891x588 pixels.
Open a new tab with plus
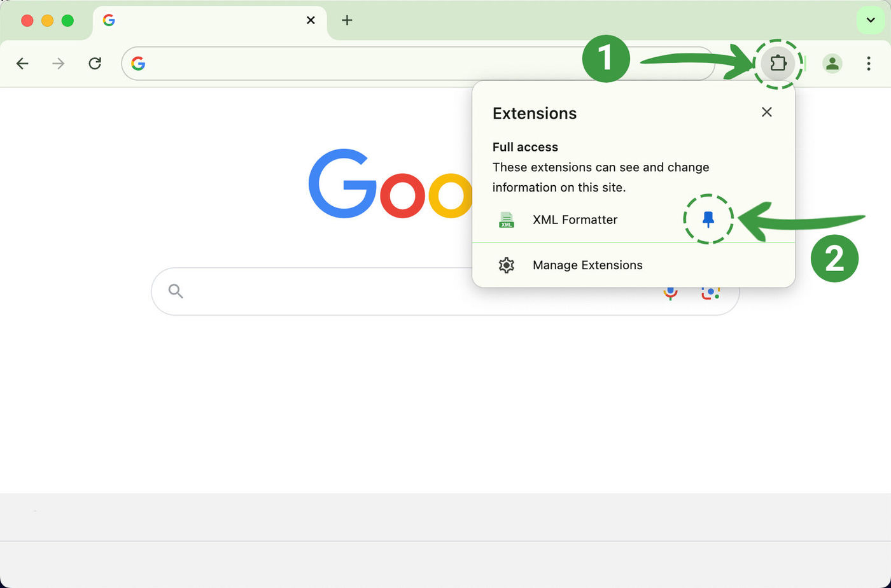(x=347, y=20)
